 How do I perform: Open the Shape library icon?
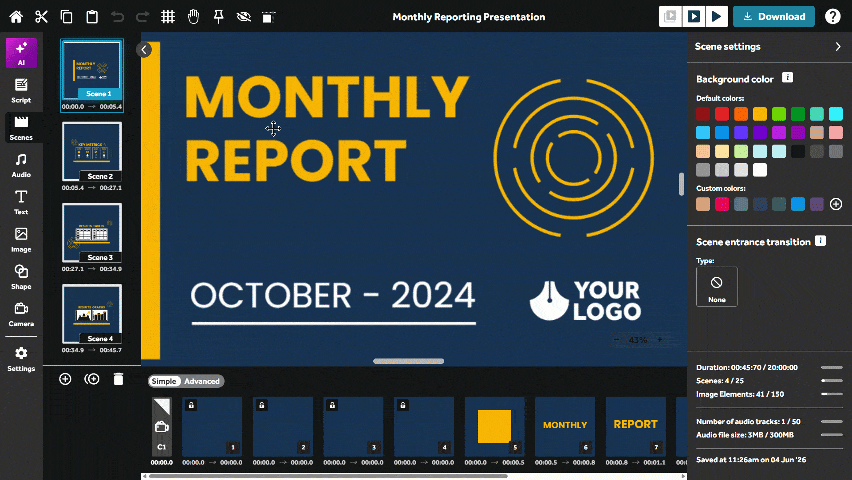click(x=21, y=277)
